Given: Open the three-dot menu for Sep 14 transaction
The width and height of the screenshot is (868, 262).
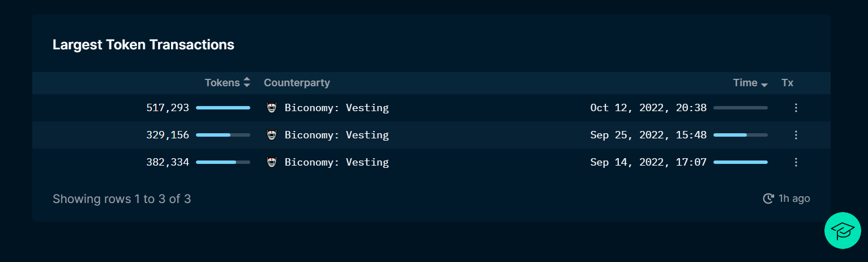Looking at the screenshot, I should (796, 162).
